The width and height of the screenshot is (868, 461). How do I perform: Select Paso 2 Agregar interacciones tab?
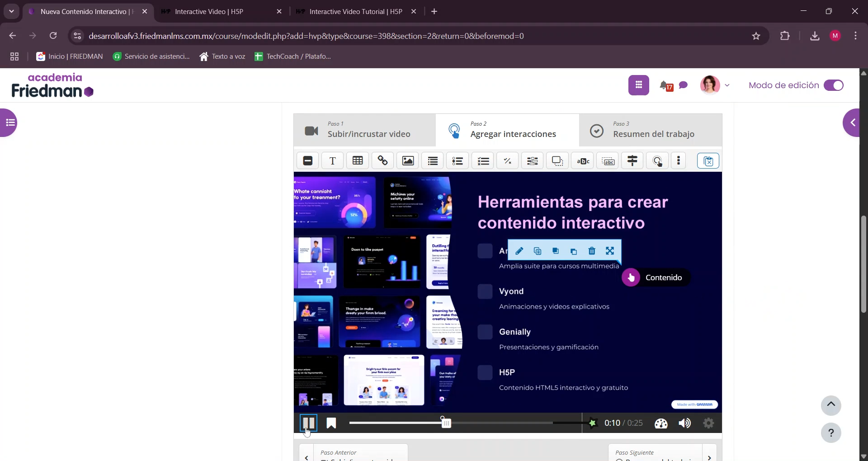[507, 130]
